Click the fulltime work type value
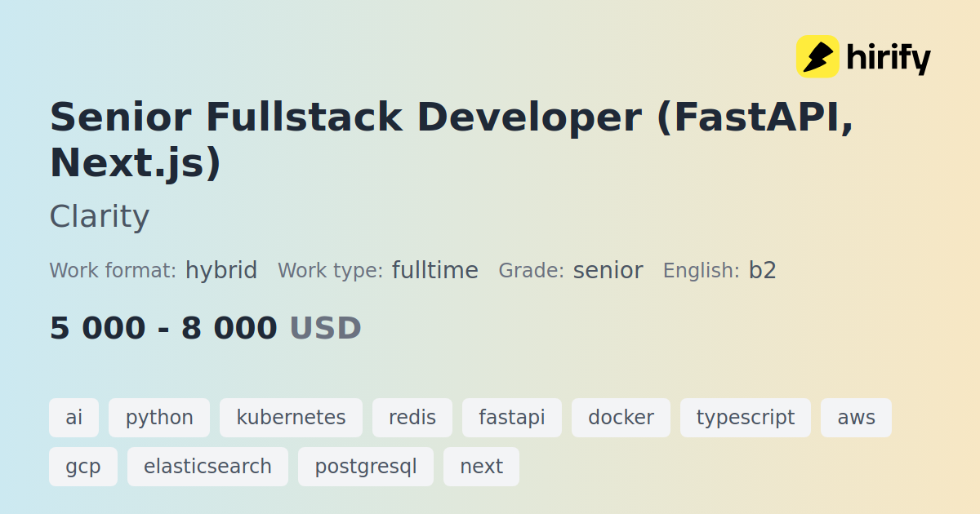This screenshot has width=980, height=514. [435, 270]
